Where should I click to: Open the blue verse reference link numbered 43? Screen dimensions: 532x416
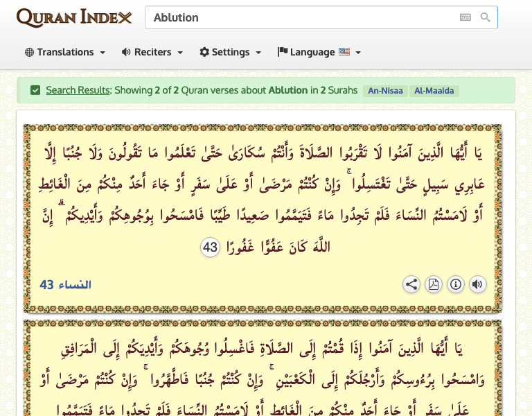point(65,285)
